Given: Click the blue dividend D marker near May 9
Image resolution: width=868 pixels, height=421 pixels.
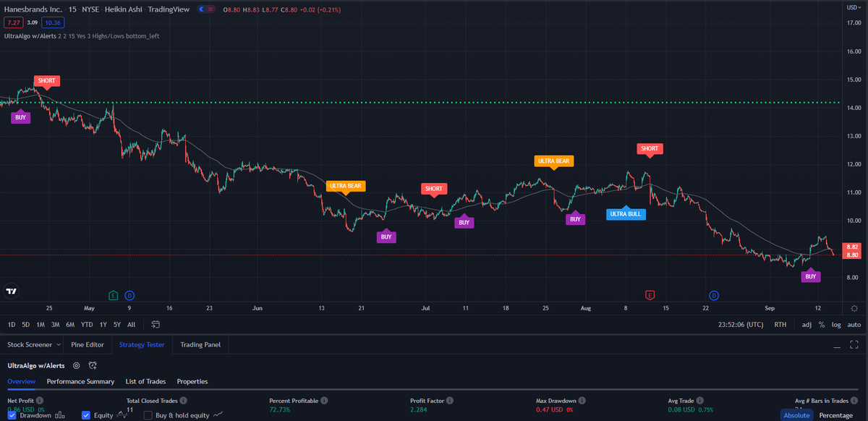Looking at the screenshot, I should coord(129,295).
